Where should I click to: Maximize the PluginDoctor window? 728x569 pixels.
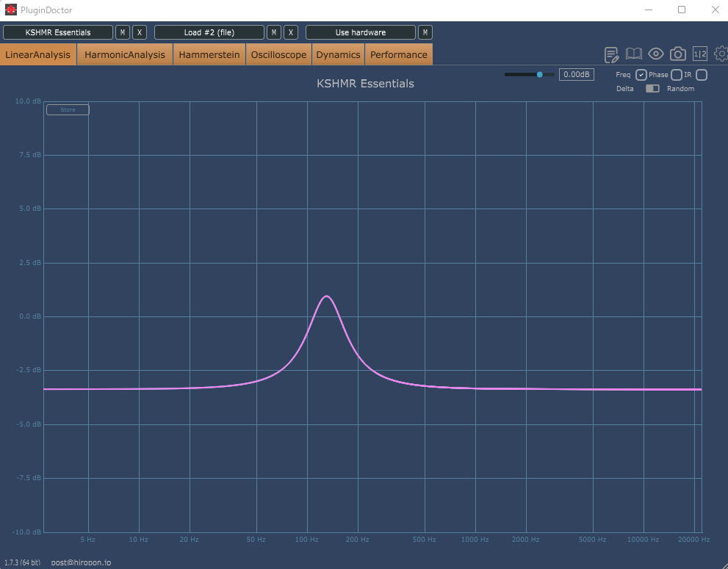point(682,10)
